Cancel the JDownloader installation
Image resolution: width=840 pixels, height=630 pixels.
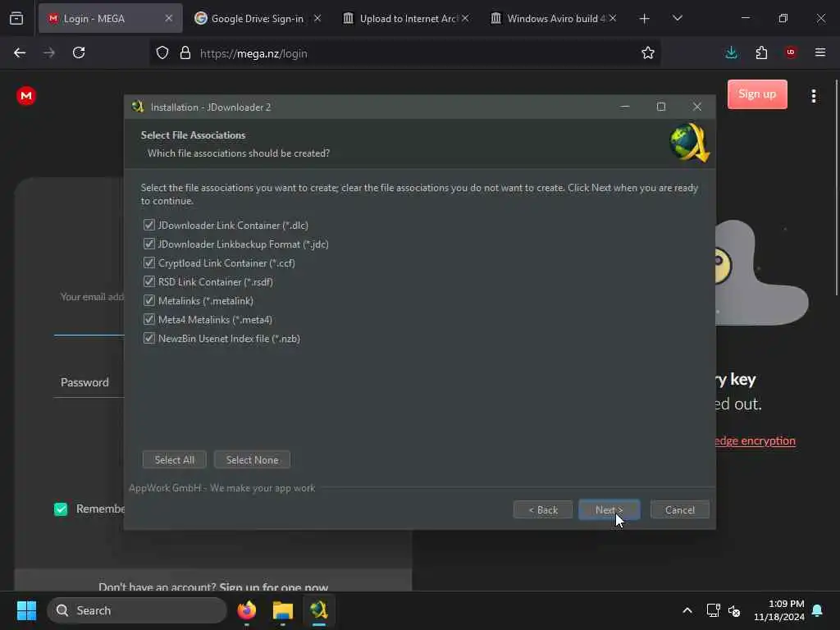tap(680, 509)
